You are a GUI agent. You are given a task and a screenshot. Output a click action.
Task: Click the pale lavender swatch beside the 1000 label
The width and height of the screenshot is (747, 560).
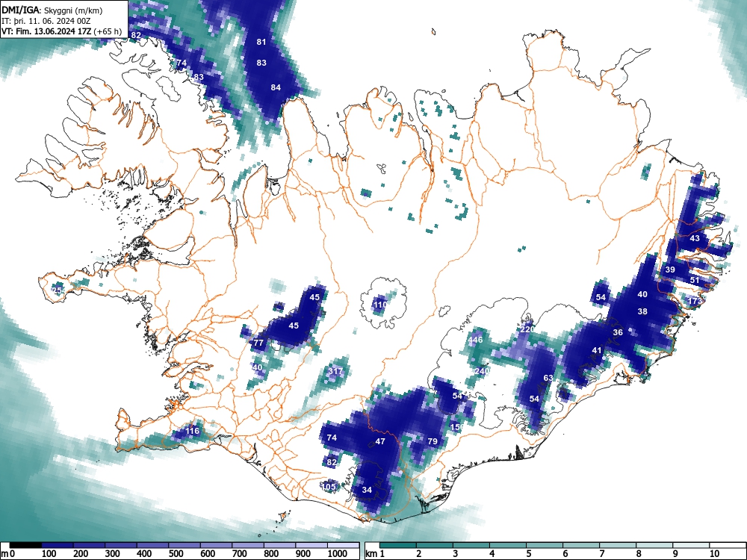[343, 545]
